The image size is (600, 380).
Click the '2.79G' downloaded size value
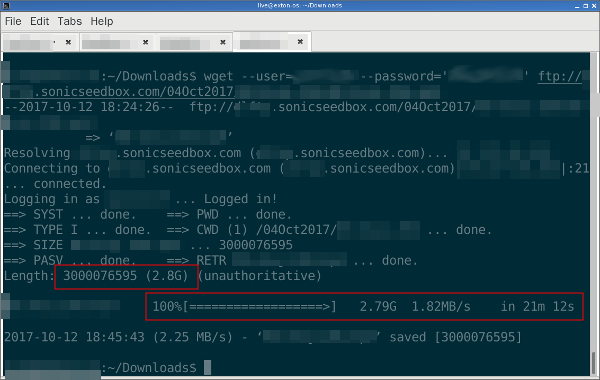pos(378,307)
